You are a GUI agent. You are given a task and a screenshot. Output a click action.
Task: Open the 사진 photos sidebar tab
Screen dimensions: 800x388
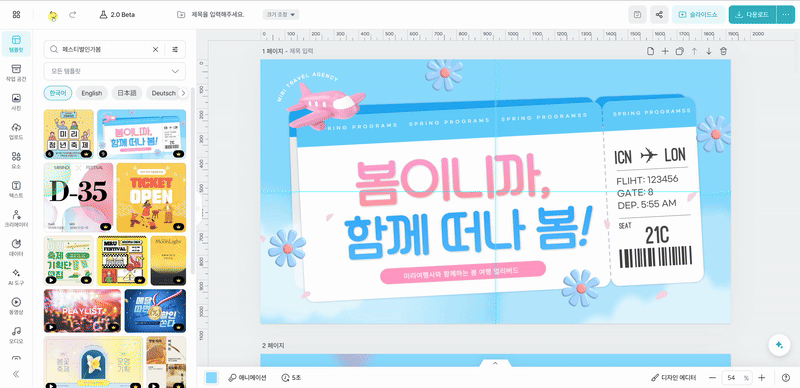pos(16,102)
